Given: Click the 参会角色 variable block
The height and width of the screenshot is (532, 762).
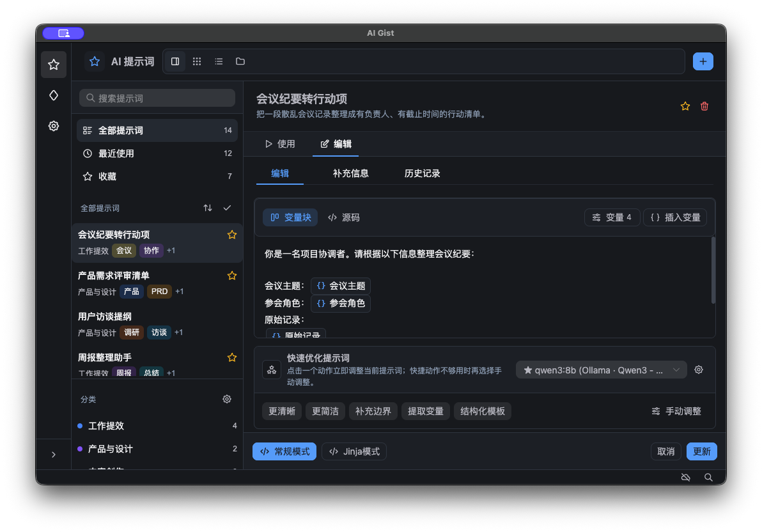Looking at the screenshot, I should click(341, 304).
